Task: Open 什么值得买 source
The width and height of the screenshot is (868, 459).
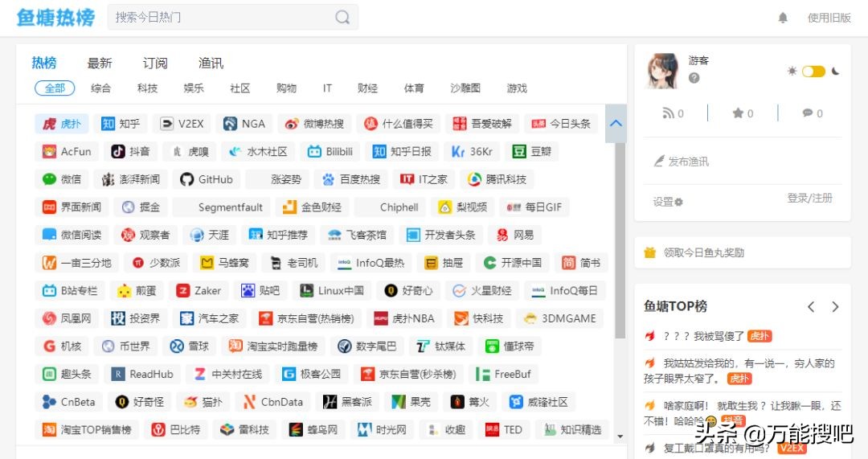Action: click(398, 124)
